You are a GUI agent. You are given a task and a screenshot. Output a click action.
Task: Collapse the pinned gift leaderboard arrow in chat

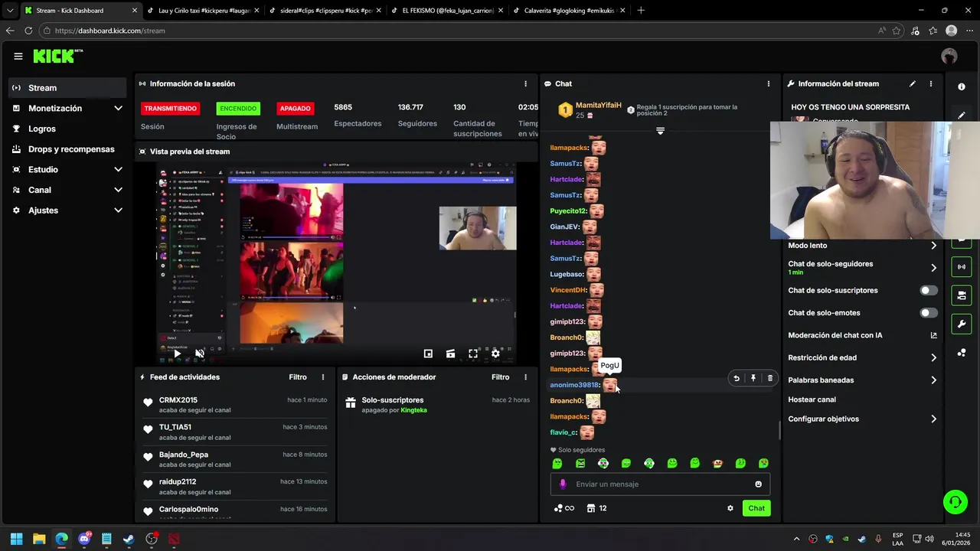[x=660, y=131]
